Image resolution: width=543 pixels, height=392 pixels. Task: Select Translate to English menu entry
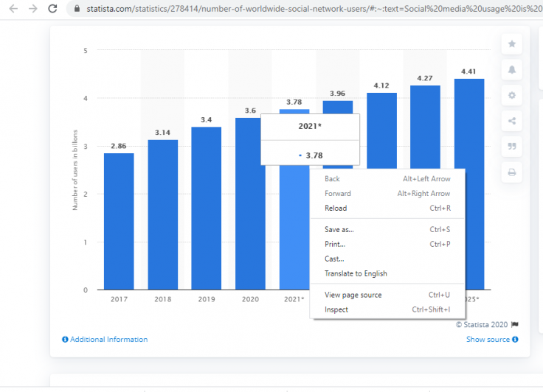(x=387, y=273)
